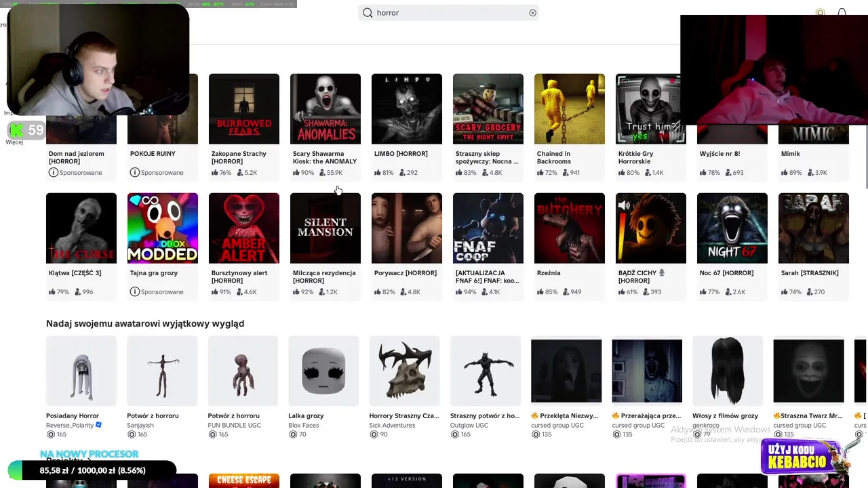Open Horrory Straszny skull item
868x488 pixels.
click(405, 371)
